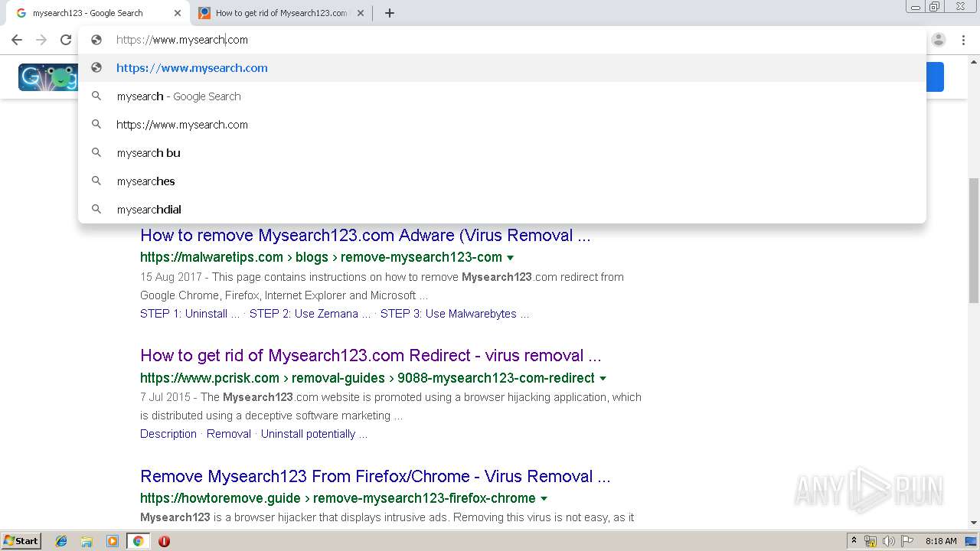Click the blue Google search button
Screen dimensions: 980x551
coord(935,77)
